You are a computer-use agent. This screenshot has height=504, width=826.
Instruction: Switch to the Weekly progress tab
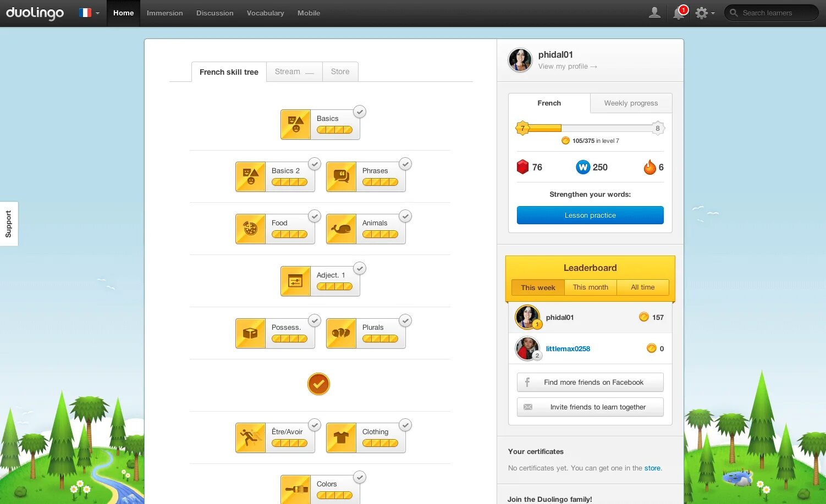[631, 103]
